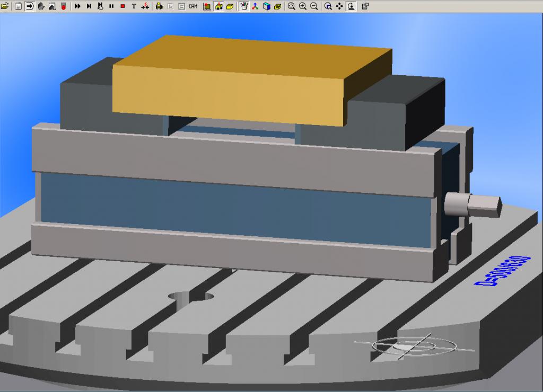The width and height of the screenshot is (543, 392).
Task: Toggle the tool cup display button
Action: coord(244,6)
